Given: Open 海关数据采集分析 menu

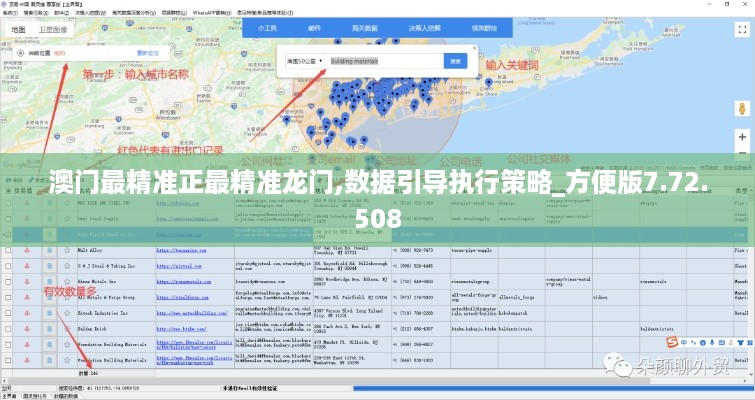Looking at the screenshot, I should [134, 13].
